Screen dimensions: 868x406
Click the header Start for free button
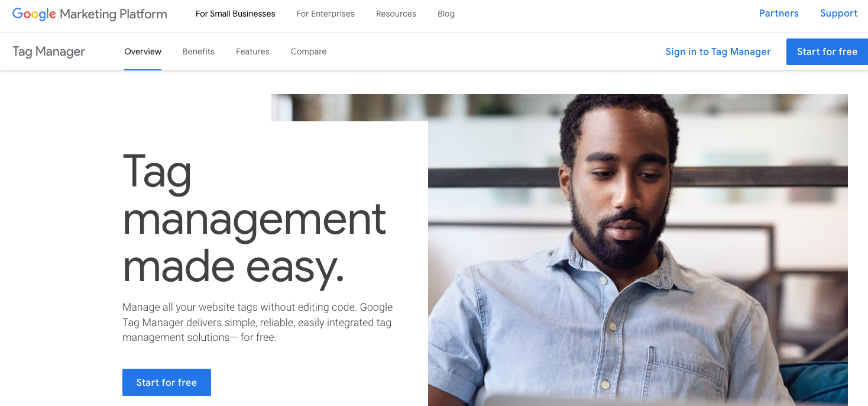click(x=827, y=51)
